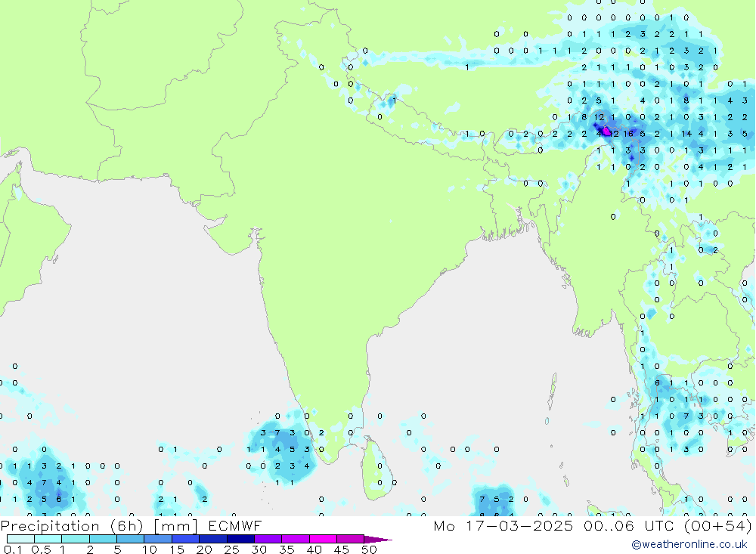
Task: Click the "0.5" legend scale label
Action: [41, 549]
